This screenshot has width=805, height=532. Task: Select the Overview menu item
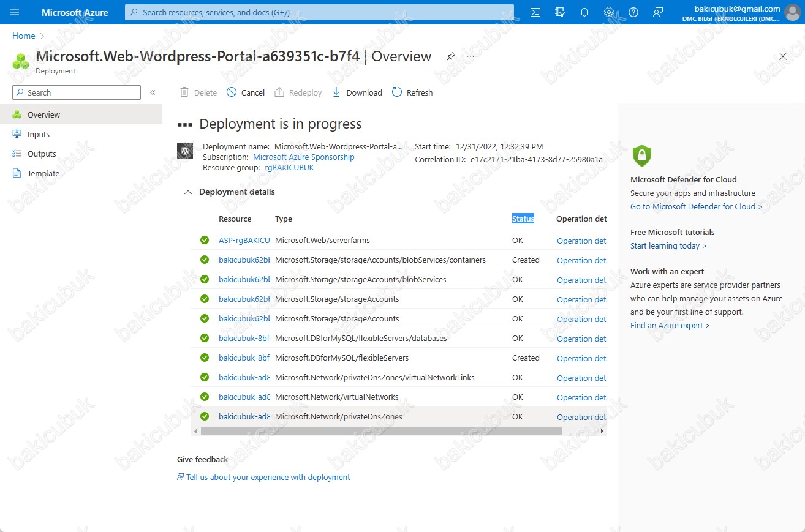pos(81,114)
